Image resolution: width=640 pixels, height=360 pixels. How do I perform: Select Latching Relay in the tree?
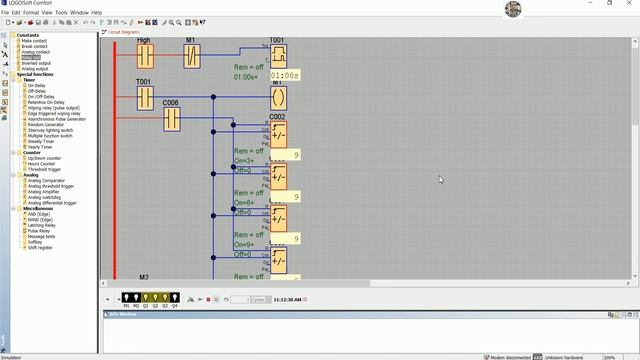pos(41,225)
